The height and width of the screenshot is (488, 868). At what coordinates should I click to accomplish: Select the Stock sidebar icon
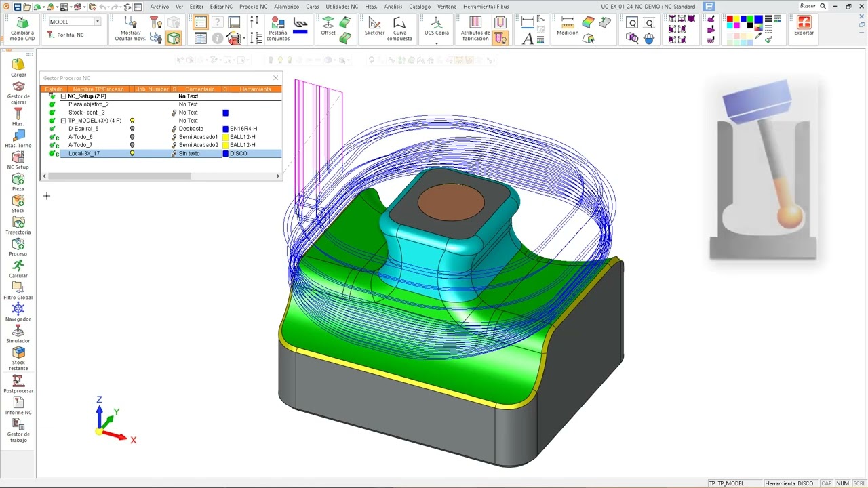click(18, 204)
